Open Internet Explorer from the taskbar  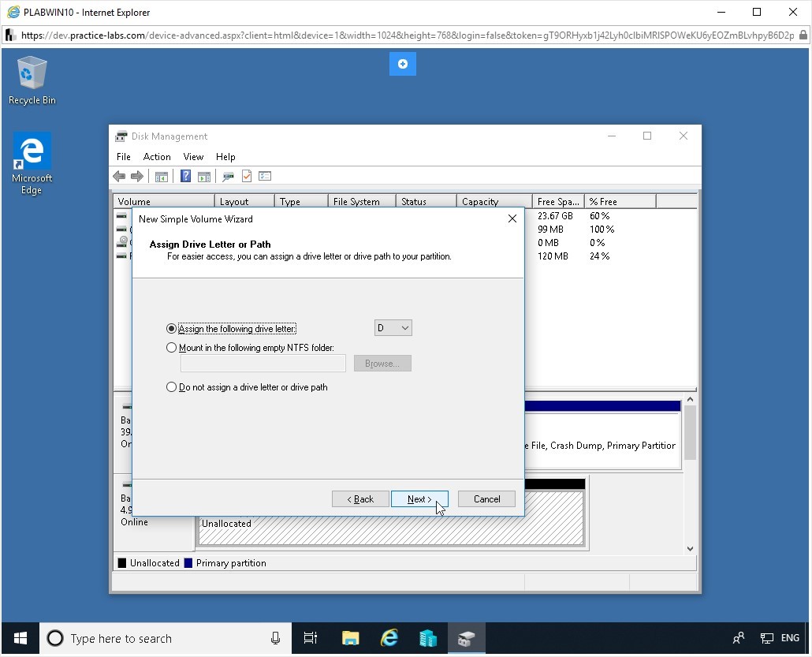(389, 638)
